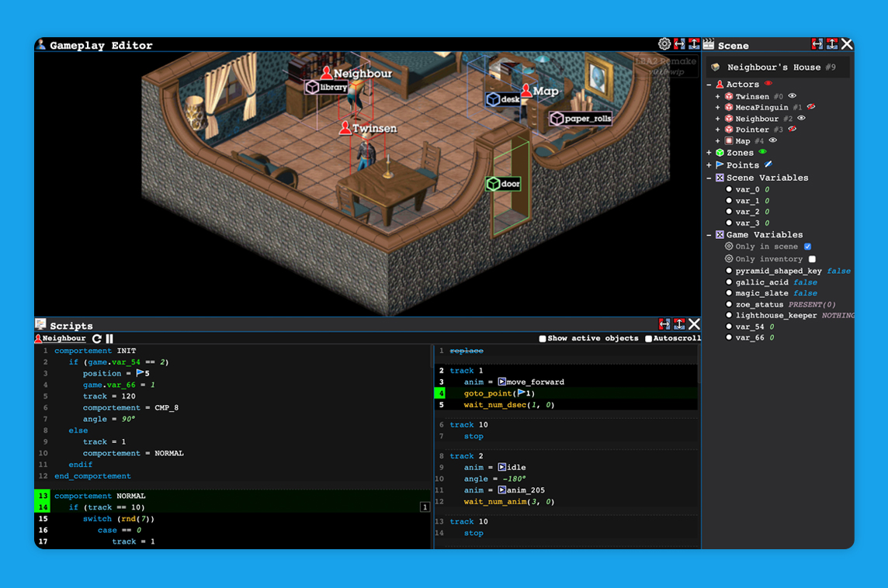The height and width of the screenshot is (588, 888).
Task: Click horizontal split icon in Scripts panel
Action: [664, 323]
